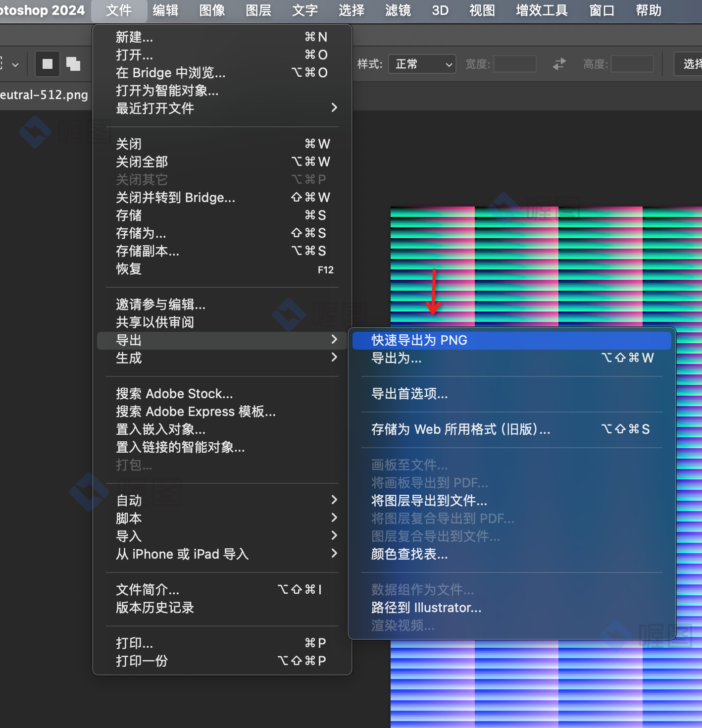Switch to the neutral-512.png document tab

45,95
